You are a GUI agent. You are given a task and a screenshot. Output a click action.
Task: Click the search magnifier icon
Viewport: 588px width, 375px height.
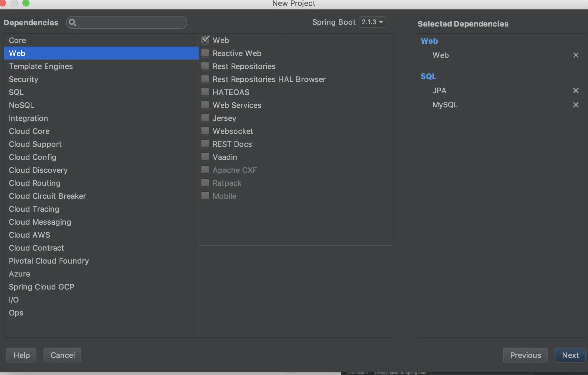[x=72, y=22]
